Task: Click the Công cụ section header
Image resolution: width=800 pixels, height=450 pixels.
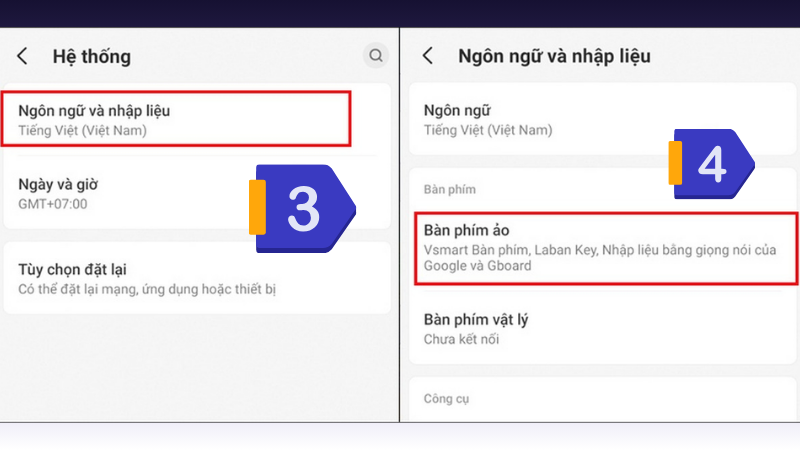Action: coord(446,398)
